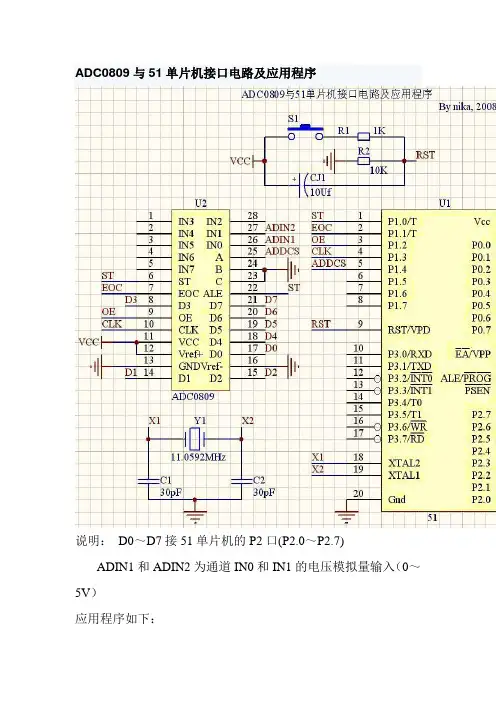496x702 pixels.
Task: Click the '51' label below chip U1
Action: tap(432, 518)
